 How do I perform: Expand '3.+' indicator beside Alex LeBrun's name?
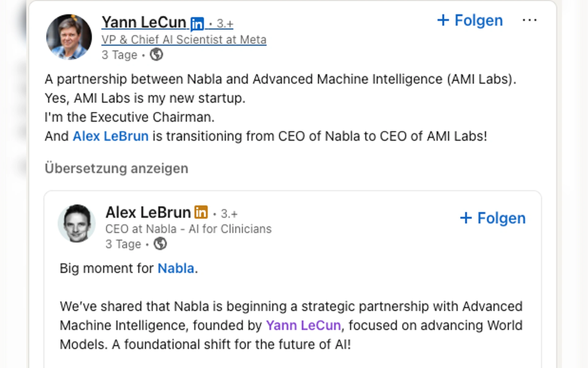coord(228,213)
